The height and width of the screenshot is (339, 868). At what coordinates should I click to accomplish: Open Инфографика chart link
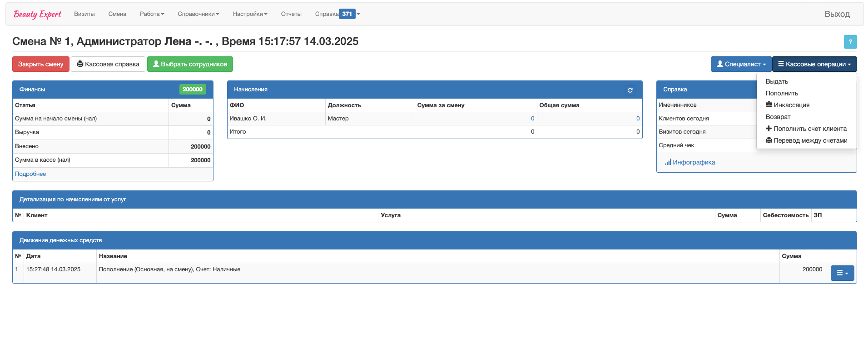point(690,162)
